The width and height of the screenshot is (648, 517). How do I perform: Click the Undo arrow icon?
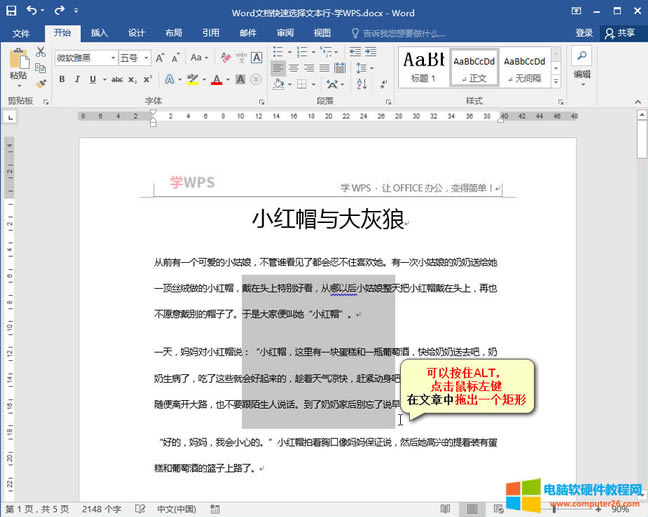tap(33, 11)
